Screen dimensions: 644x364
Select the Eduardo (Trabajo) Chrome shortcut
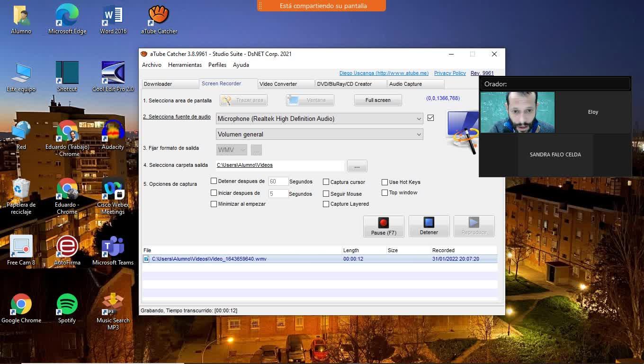[67, 138]
